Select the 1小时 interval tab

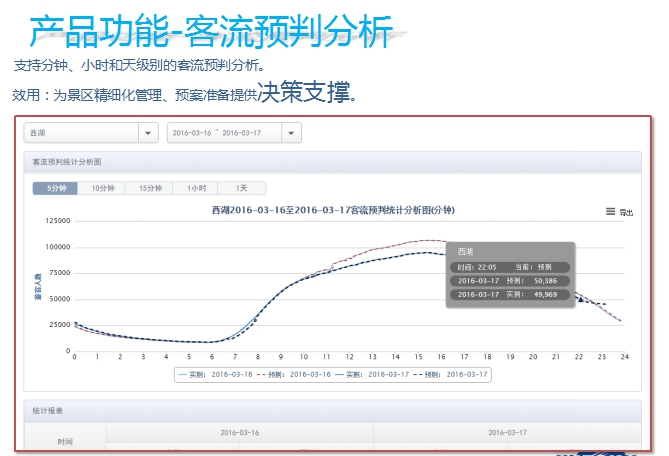[196, 188]
